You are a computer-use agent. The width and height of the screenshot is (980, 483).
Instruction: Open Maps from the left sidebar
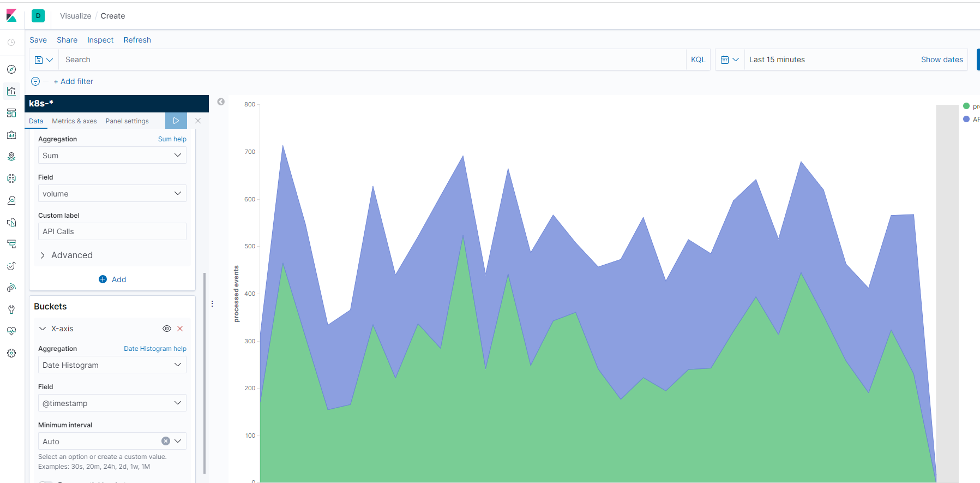[11, 157]
